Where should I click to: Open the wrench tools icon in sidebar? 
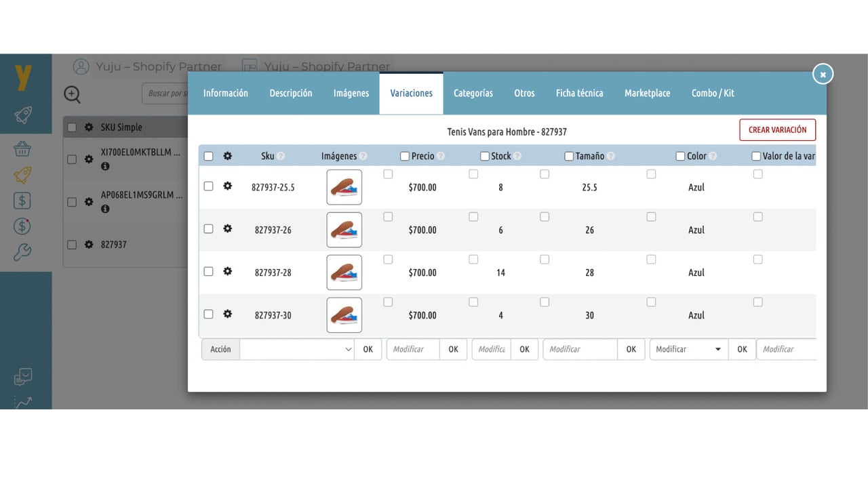tap(22, 253)
